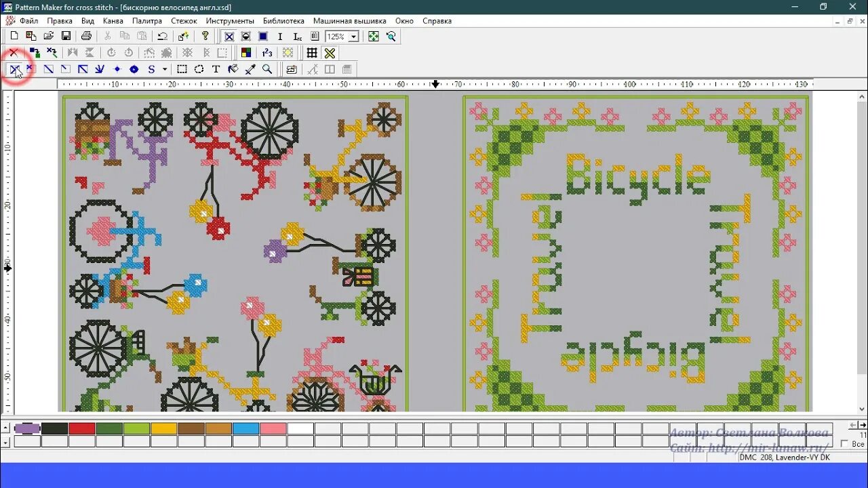Pick the white palette color swatch

tap(300, 428)
